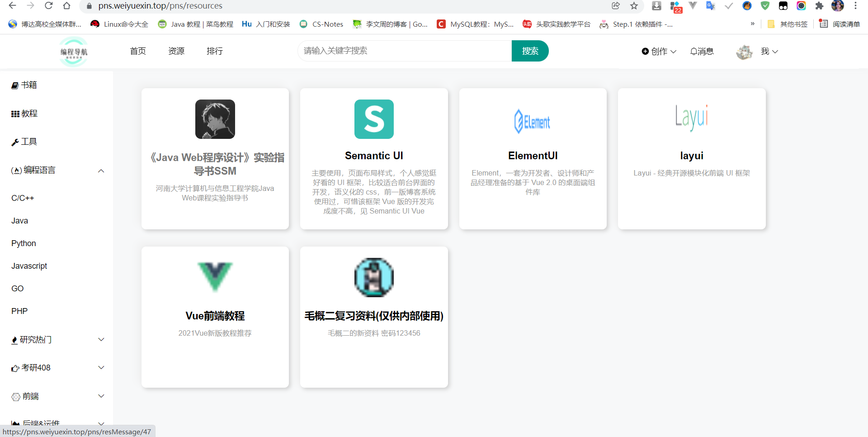Open the 创作 dropdown menu

659,51
